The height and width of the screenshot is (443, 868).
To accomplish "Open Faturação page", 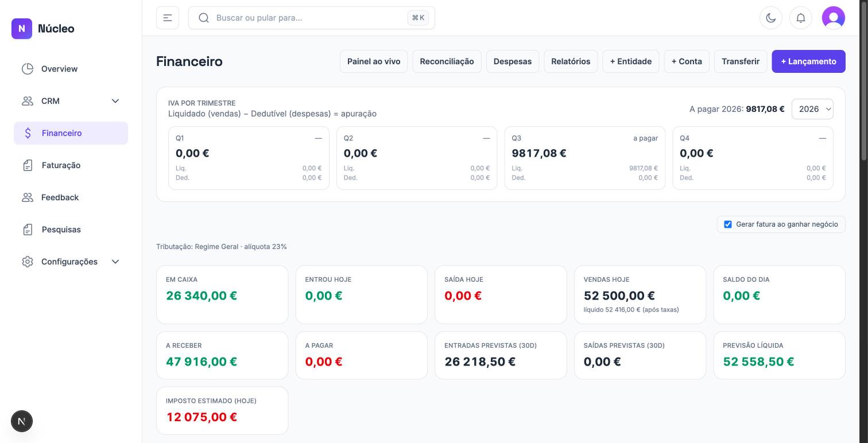I will point(71,165).
